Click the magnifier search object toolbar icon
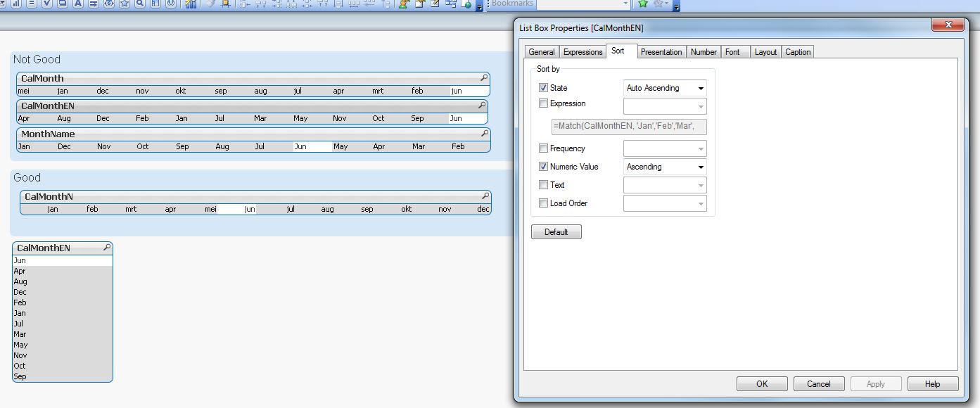This screenshot has height=408, width=980. pyautogui.click(x=139, y=4)
